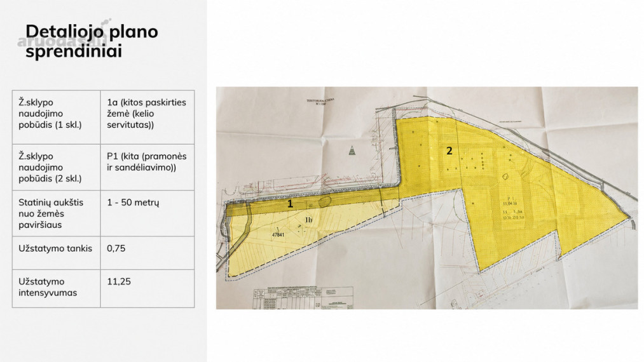Select the cell '1a (kitos paskirties žemė (kelio servitutas))'
The height and width of the screenshot is (362, 644).
pyautogui.click(x=147, y=117)
